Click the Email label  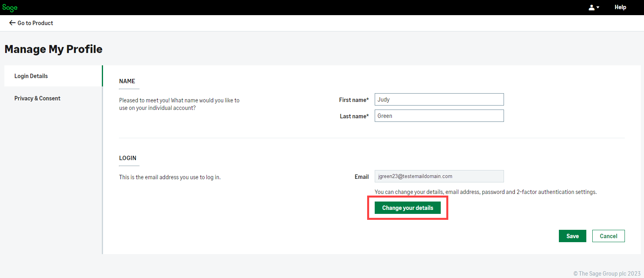pos(362,177)
